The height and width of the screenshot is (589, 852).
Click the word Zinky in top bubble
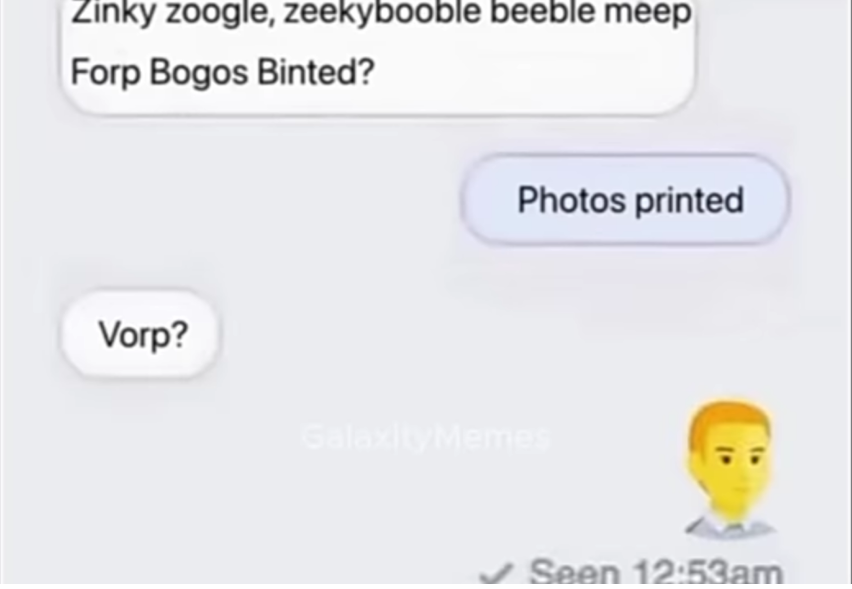coord(114,13)
